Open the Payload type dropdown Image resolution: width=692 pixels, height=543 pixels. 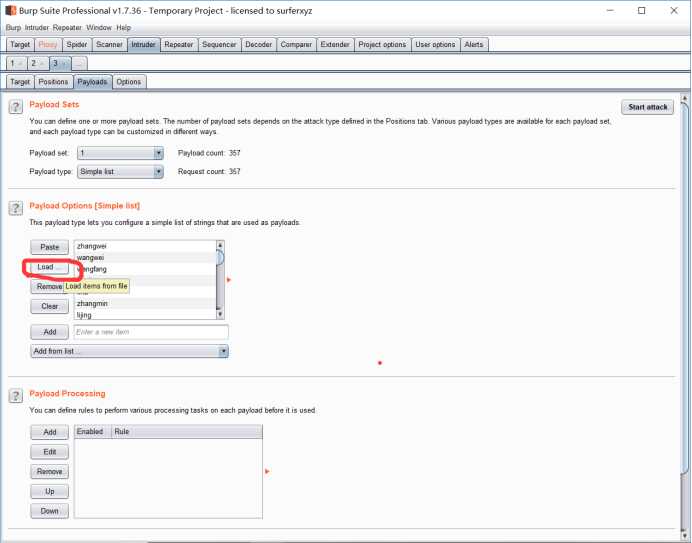point(120,172)
